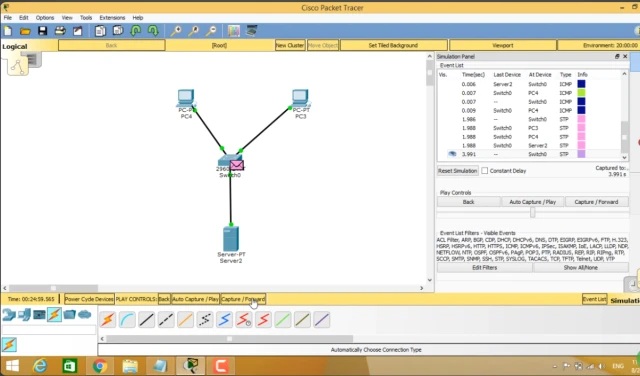Choose the blue Coaxial cable

224,320
